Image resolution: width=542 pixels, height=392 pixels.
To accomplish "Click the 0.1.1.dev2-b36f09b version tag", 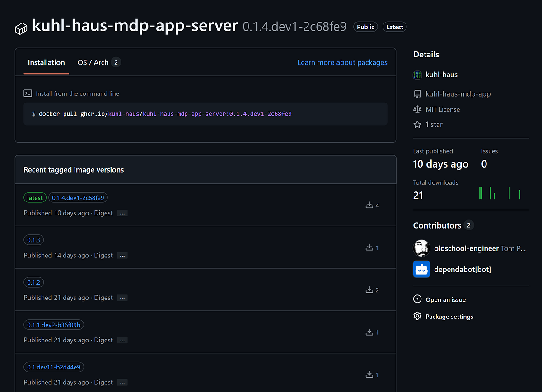I will tap(54, 325).
